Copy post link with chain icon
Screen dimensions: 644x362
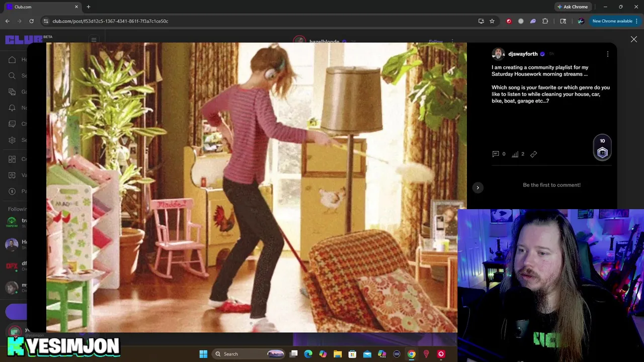pos(534,154)
